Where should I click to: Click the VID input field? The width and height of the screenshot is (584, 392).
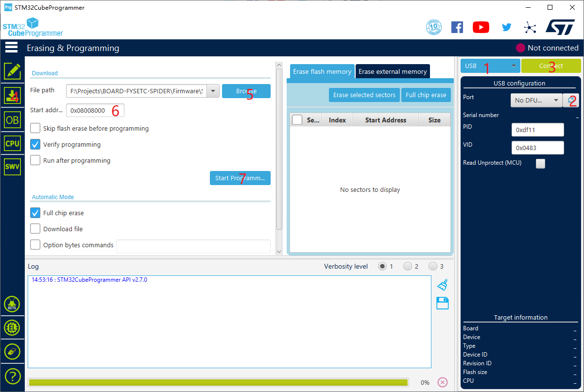[x=538, y=148]
